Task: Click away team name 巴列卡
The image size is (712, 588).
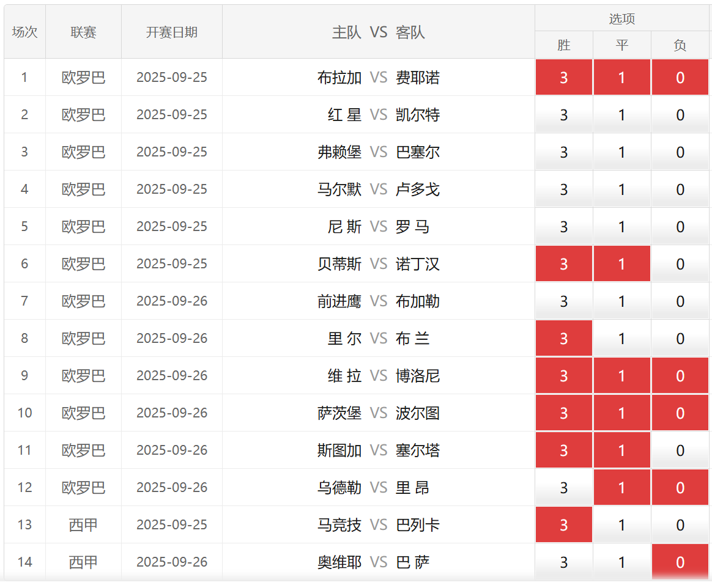Action: coord(418,525)
